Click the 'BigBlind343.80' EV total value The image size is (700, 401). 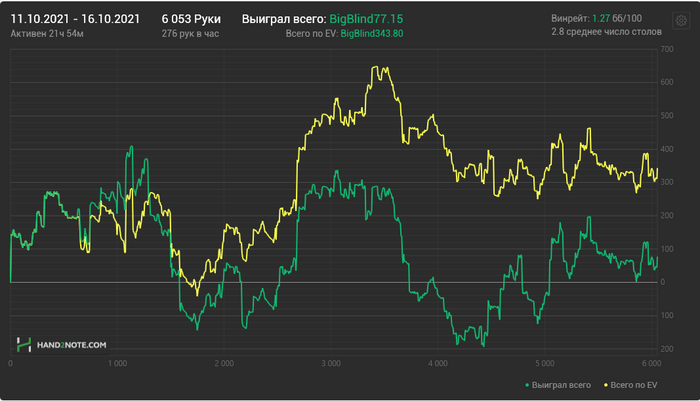tap(372, 33)
